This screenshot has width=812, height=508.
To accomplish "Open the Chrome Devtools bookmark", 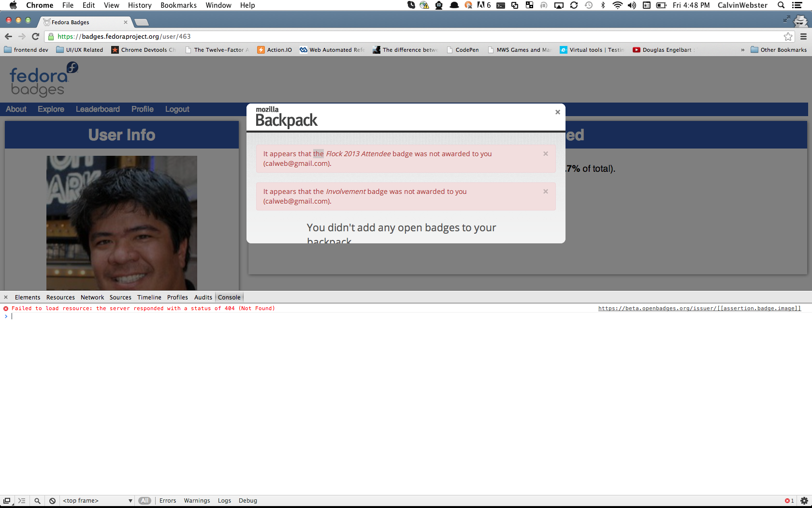I will (x=144, y=50).
